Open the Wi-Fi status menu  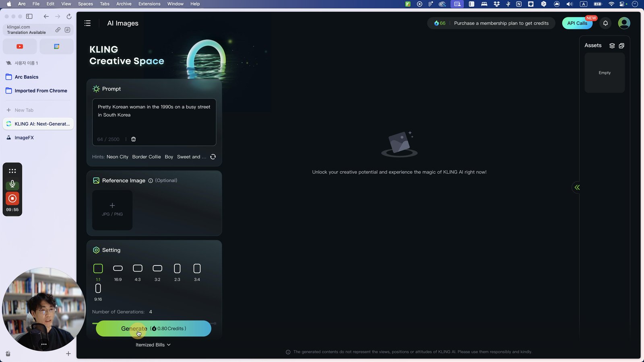pyautogui.click(x=611, y=4)
